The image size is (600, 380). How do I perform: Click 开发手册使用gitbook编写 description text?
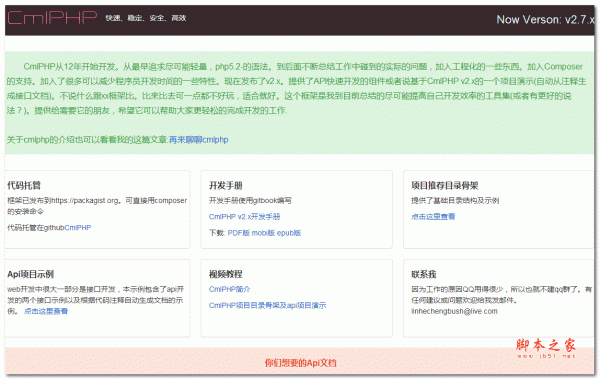click(250, 201)
